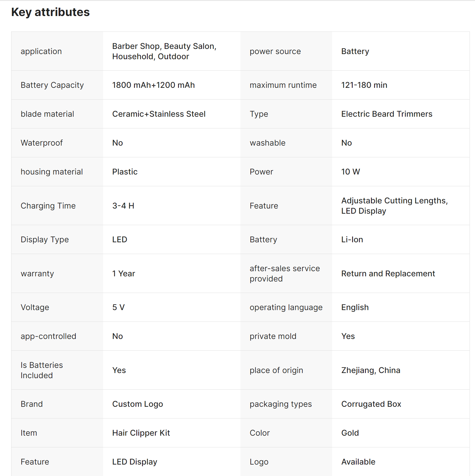The height and width of the screenshot is (476, 475).
Task: Click the Custom Logo brand value
Action: coord(137,404)
